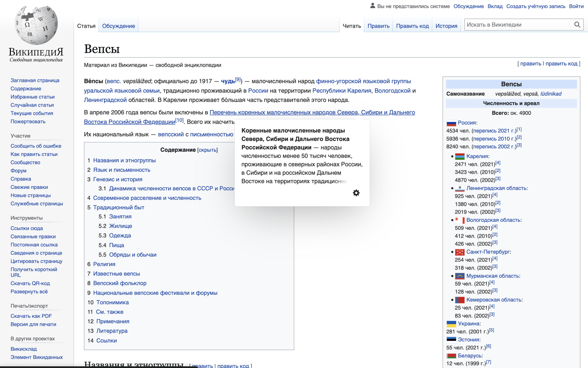
Task: Click 'Скачать как PDF' link
Action: [x=31, y=316]
